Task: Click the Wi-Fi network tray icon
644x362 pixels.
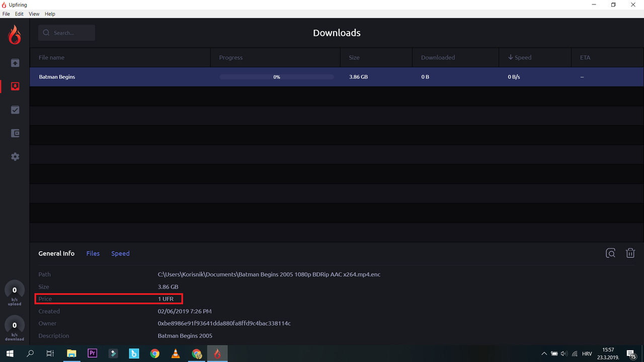Action: tap(575, 353)
